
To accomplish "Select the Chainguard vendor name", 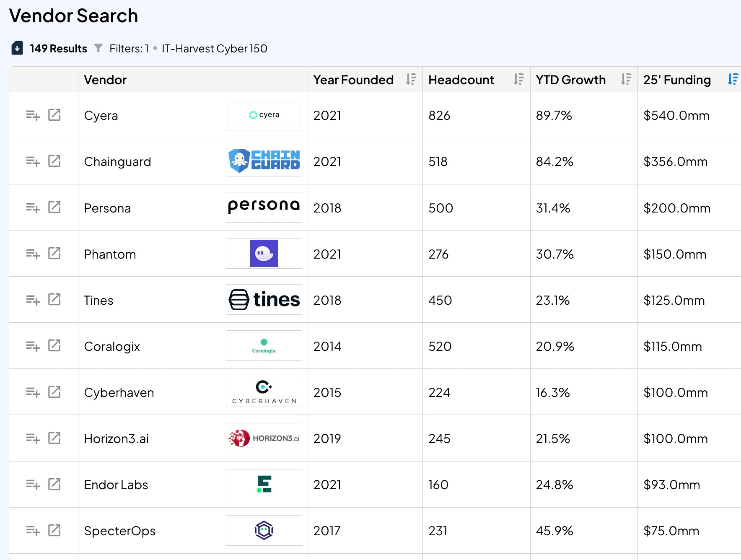I will point(117,162).
